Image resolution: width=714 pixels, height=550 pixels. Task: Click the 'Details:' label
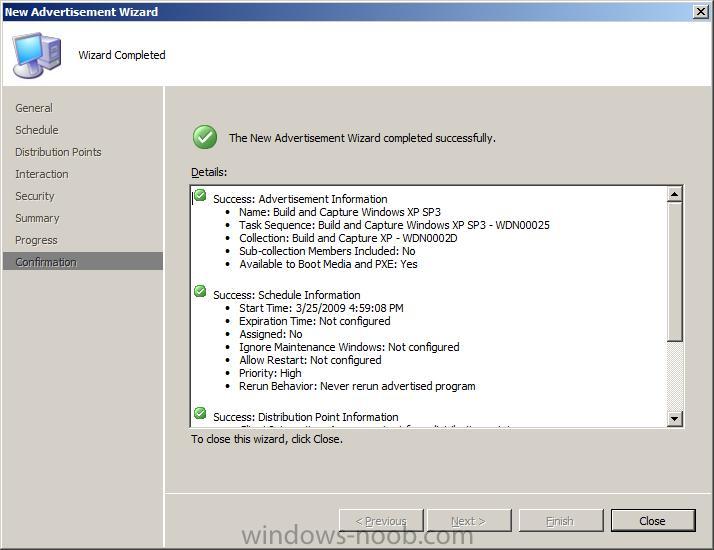(x=209, y=172)
